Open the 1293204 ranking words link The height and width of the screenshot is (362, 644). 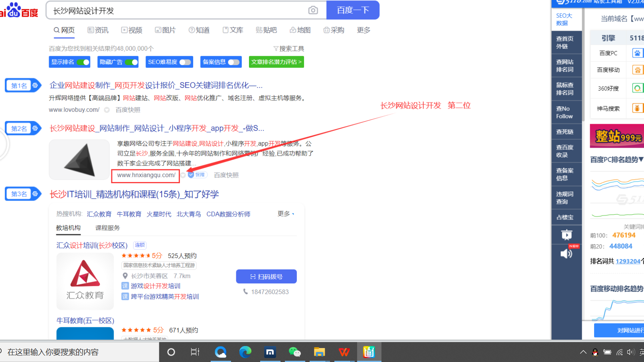click(x=628, y=261)
